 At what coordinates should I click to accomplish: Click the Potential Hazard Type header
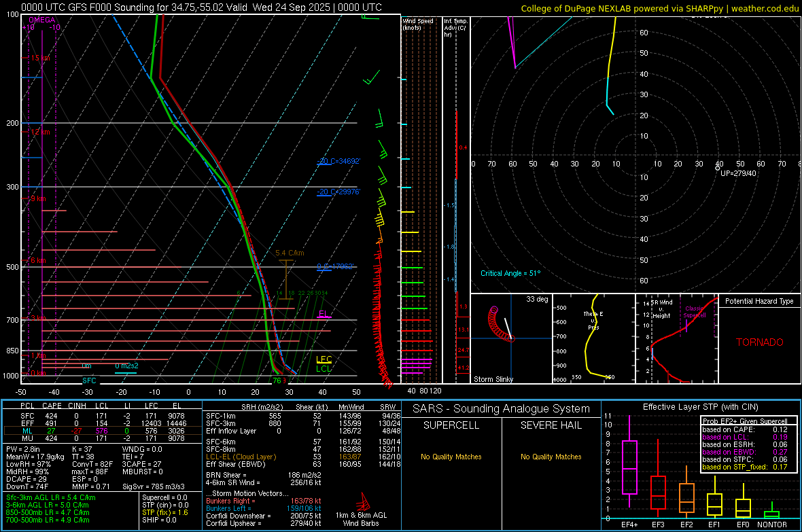[759, 301]
